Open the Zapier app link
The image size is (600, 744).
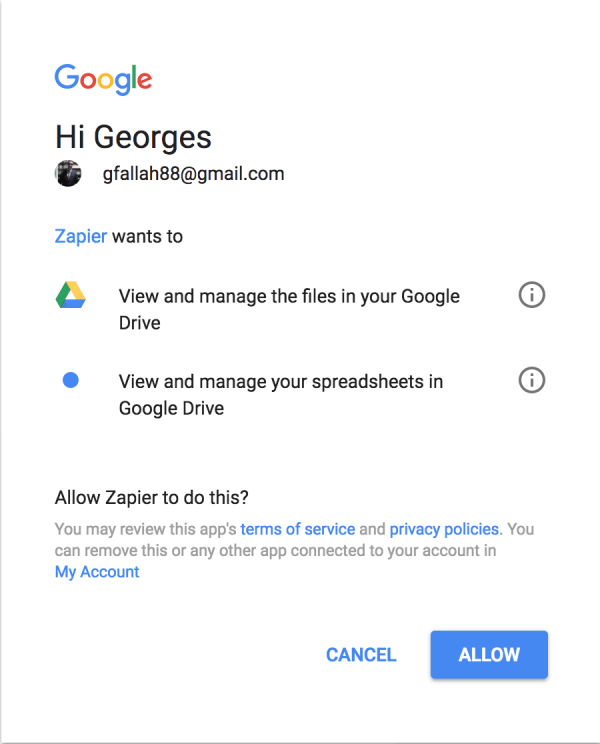pos(81,236)
